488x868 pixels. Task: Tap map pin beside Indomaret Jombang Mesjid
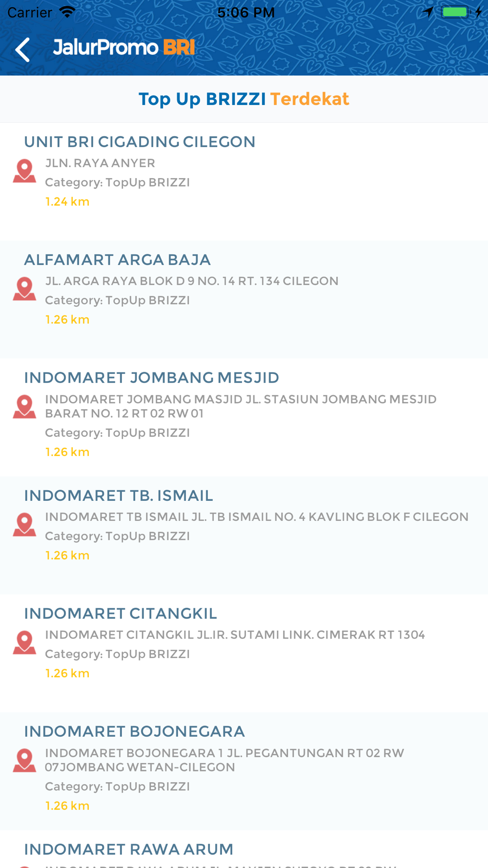pyautogui.click(x=24, y=407)
